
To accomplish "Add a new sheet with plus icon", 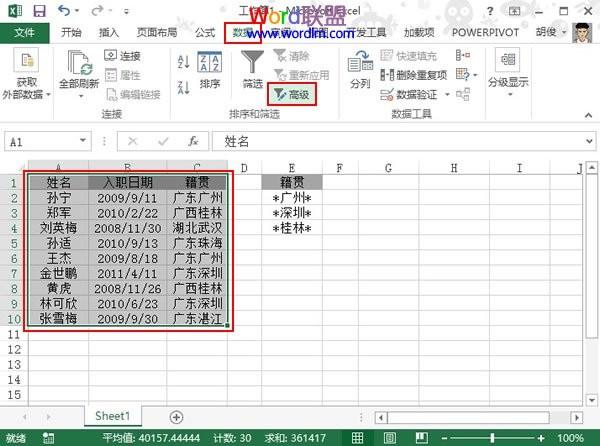I will [x=176, y=417].
